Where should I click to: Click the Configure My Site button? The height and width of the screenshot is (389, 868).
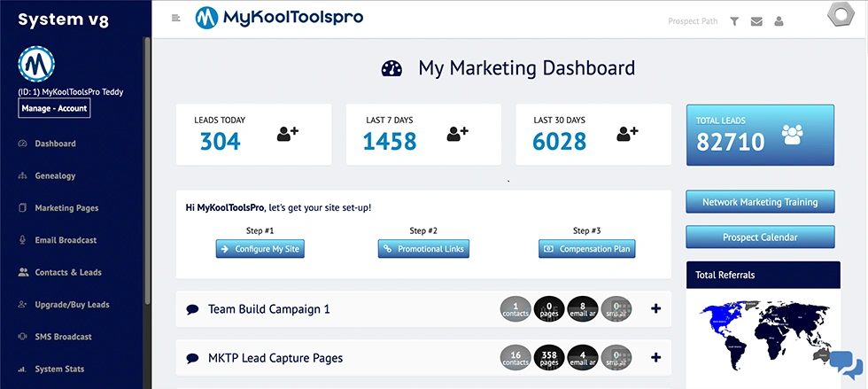(x=260, y=249)
